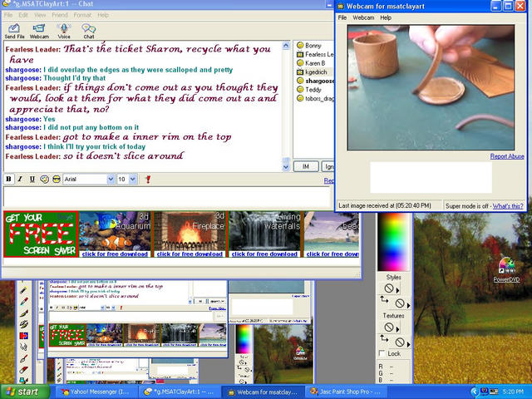Open the PowerDVD desktop shortcut

[506, 269]
